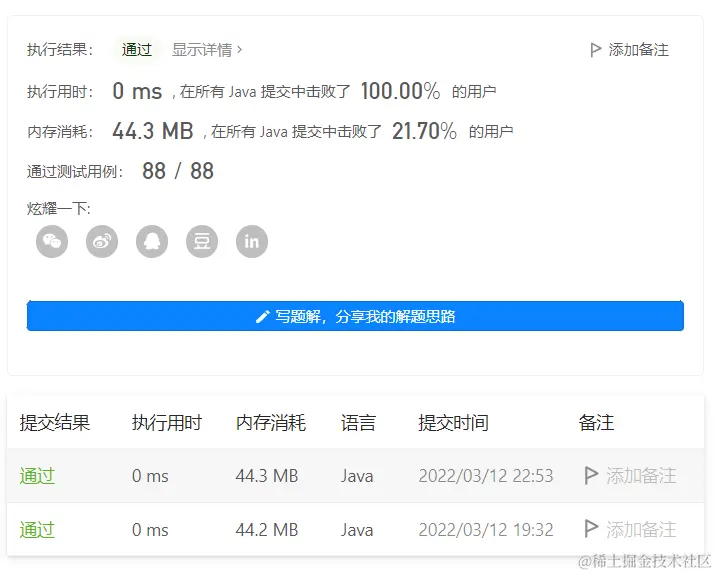This screenshot has height=575, width=717.
Task: Click 执行用时 column header
Action: click(167, 422)
